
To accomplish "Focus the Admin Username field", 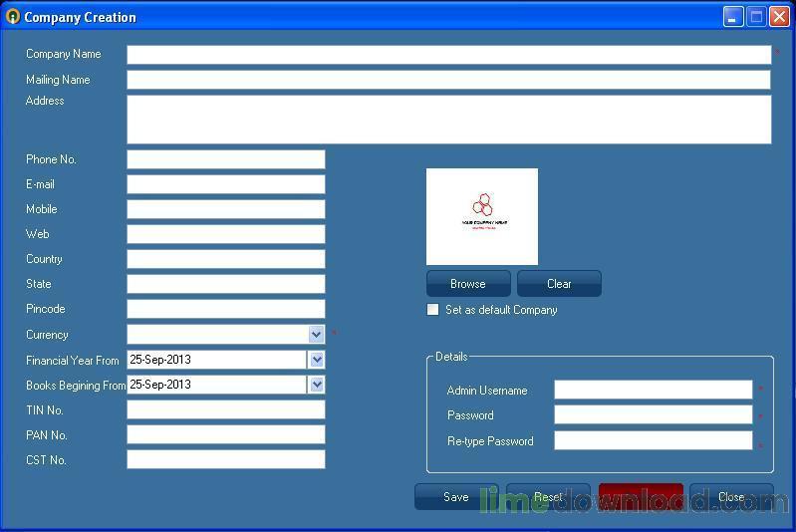I will (x=654, y=390).
